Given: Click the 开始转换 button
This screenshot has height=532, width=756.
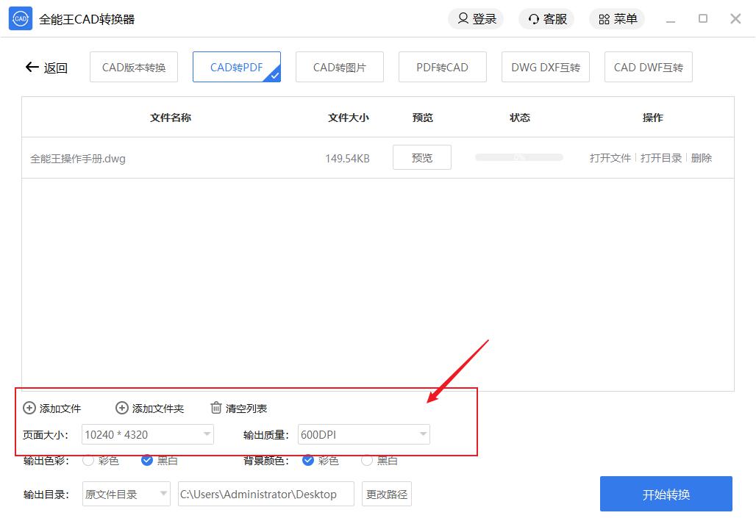Looking at the screenshot, I should pyautogui.click(x=666, y=494).
